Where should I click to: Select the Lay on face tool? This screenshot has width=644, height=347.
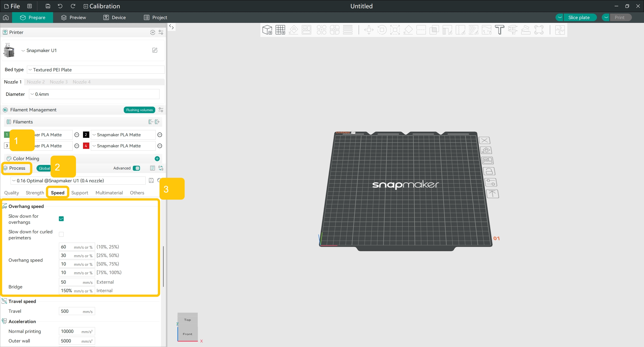point(408,30)
